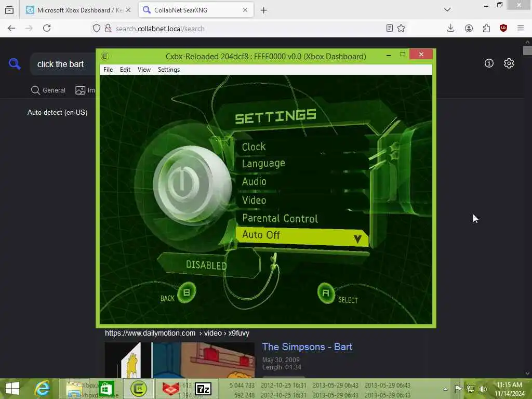This screenshot has width=532, height=399.
Task: Select Video in Xbox settings list
Action: click(x=254, y=200)
